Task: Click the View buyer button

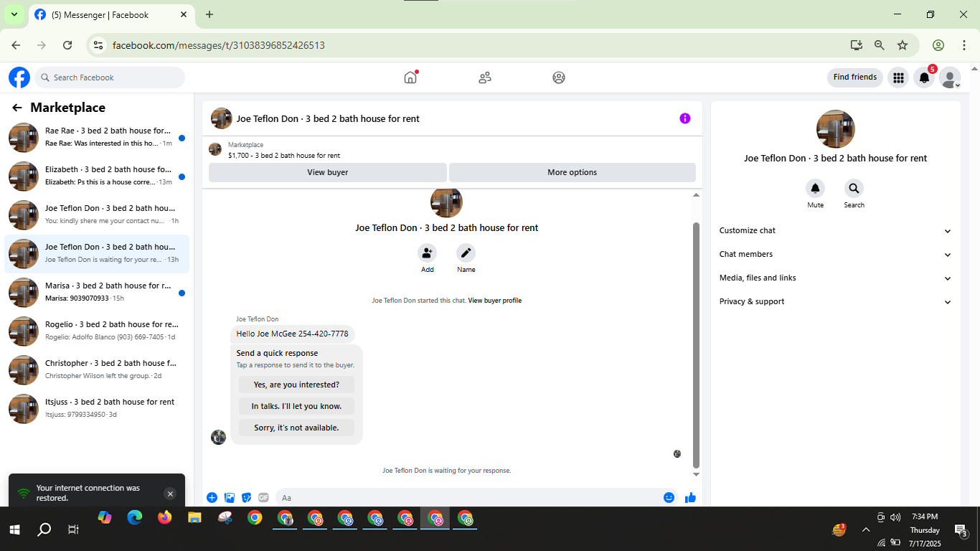Action: 328,172
